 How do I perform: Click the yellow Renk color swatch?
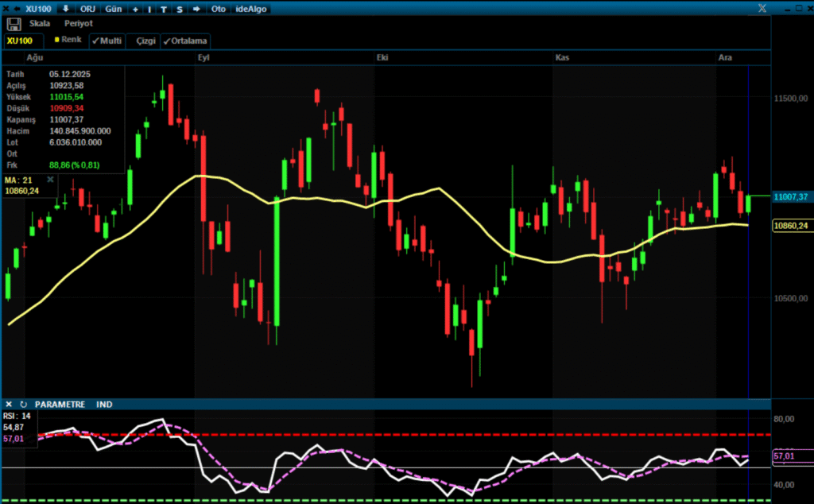pyautogui.click(x=57, y=39)
